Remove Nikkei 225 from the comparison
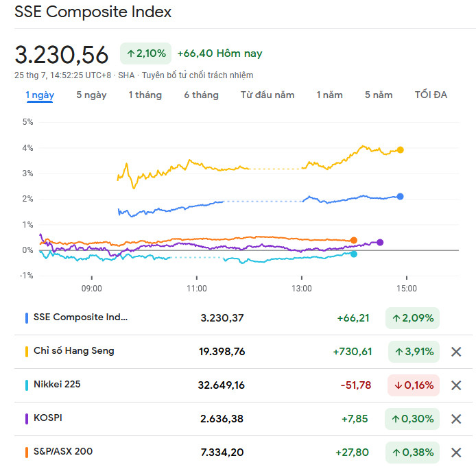Screen dimensions: 476x469 pyautogui.click(x=456, y=385)
